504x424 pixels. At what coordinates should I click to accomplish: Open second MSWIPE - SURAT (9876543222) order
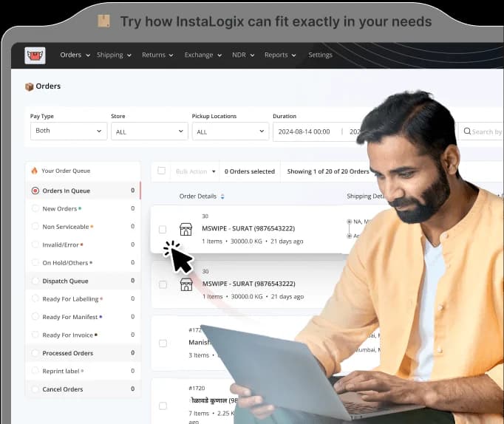(249, 284)
